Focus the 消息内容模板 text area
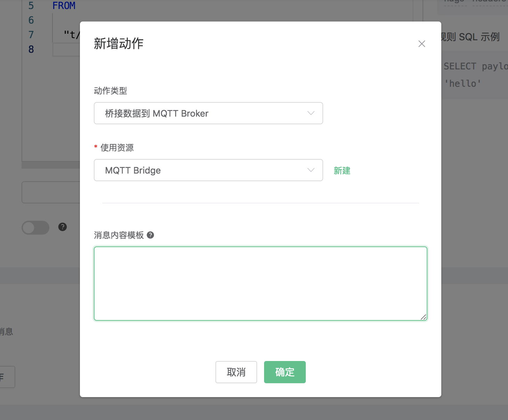 point(260,283)
